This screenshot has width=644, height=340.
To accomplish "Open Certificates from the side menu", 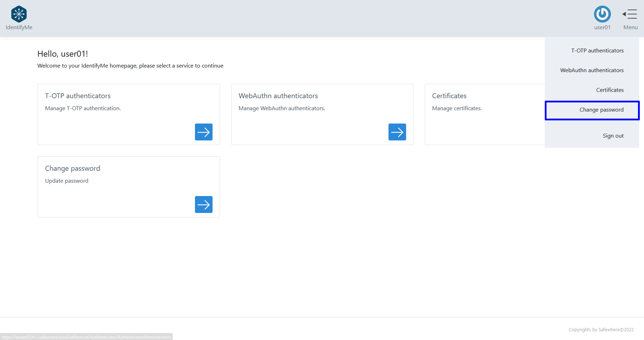I will pos(610,90).
